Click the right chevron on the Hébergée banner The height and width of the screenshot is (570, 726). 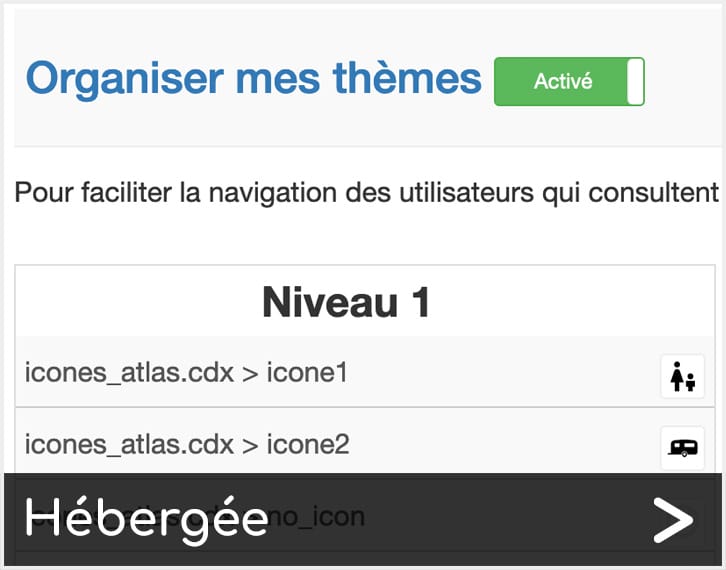(x=673, y=520)
